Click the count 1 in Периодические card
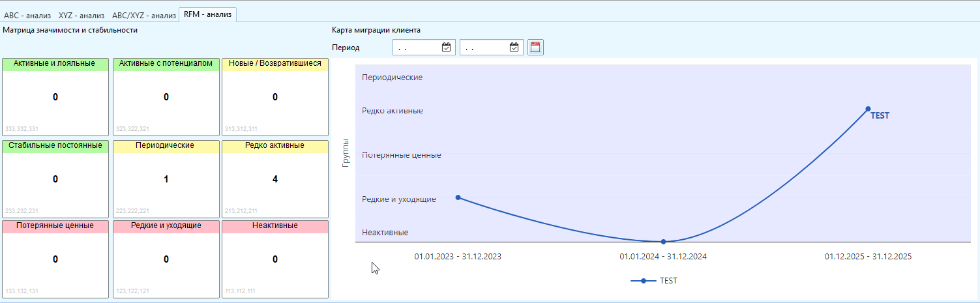The height and width of the screenshot is (303, 980). (166, 179)
